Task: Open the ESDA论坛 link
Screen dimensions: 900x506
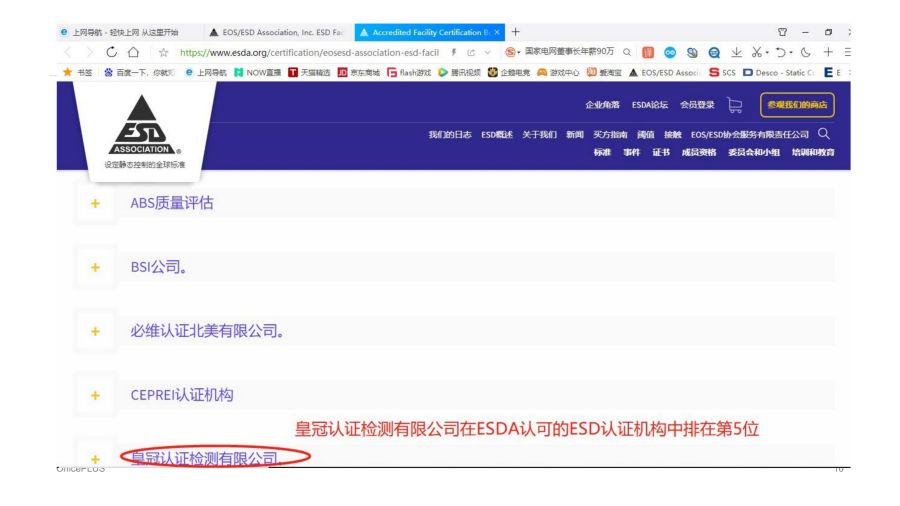Action: tap(650, 104)
